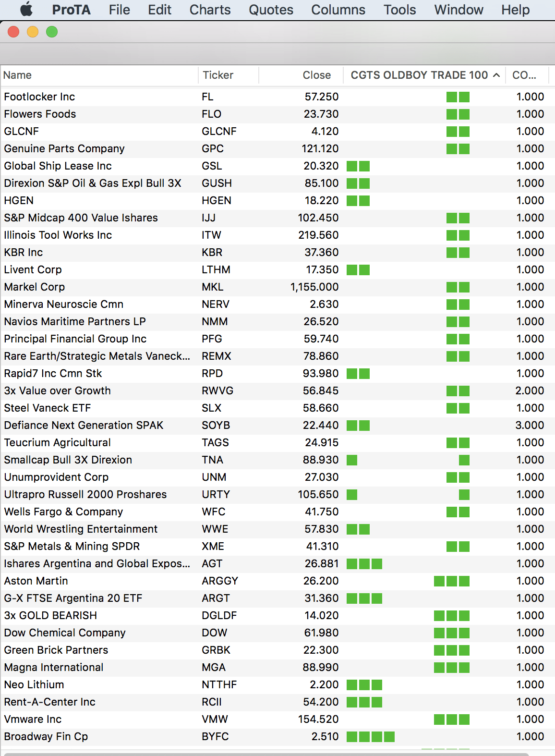Viewport: 555px width, 756px height.
Task: Click the right green square in the URTY row
Action: [464, 495]
